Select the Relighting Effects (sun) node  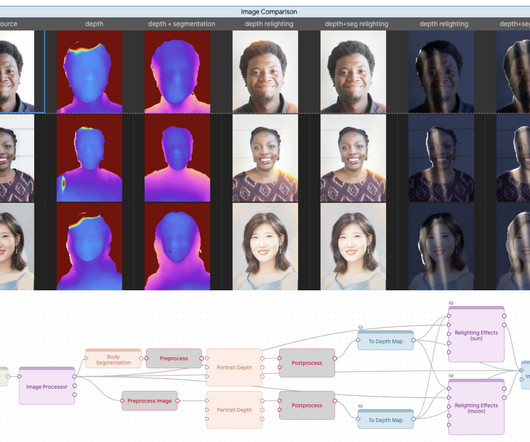pyautogui.click(x=476, y=334)
